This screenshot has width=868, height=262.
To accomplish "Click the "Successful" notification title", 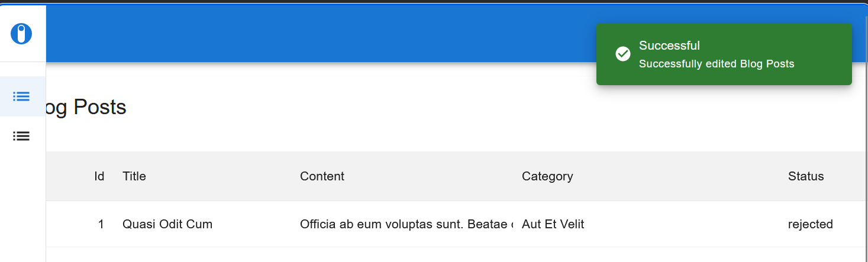I will pos(669,46).
